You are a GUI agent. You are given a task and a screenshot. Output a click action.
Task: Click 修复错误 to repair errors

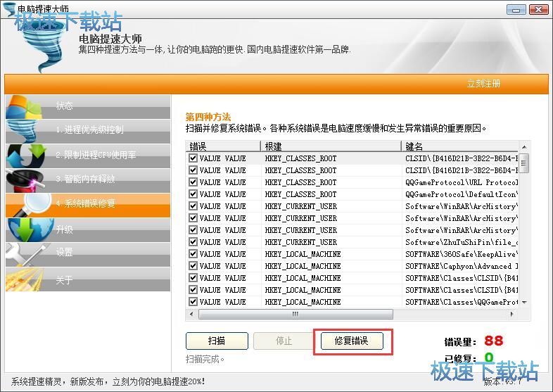click(x=352, y=341)
